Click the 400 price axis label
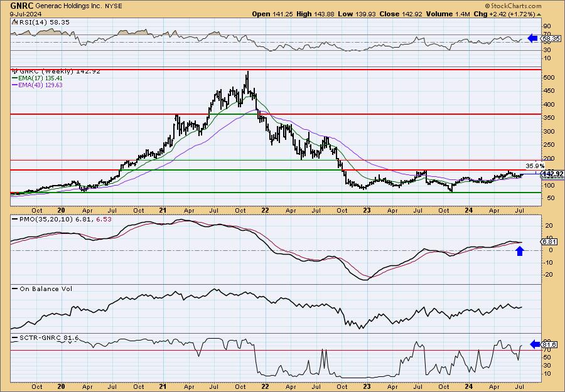 tap(549, 104)
